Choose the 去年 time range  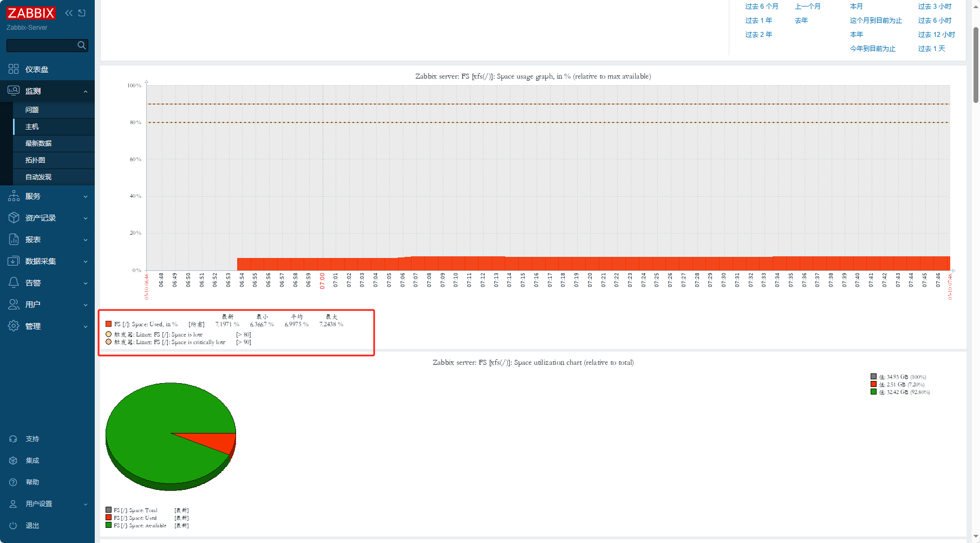coord(801,21)
